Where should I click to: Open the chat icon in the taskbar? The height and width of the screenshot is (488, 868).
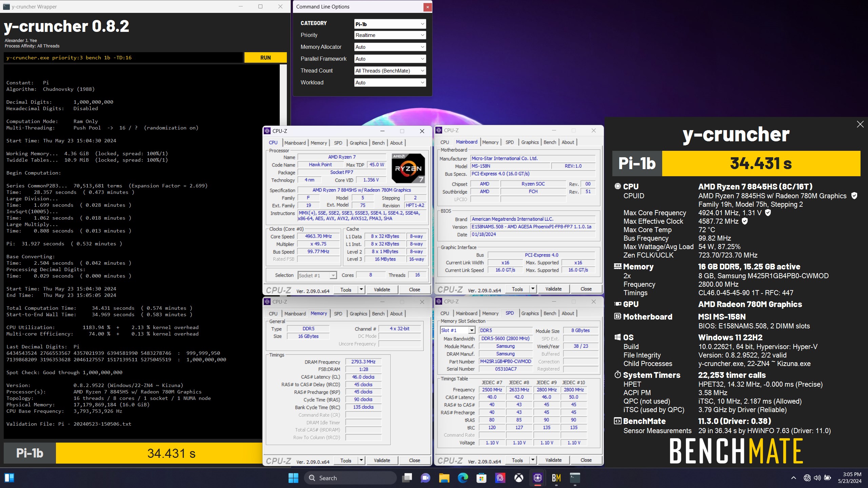coord(426,478)
